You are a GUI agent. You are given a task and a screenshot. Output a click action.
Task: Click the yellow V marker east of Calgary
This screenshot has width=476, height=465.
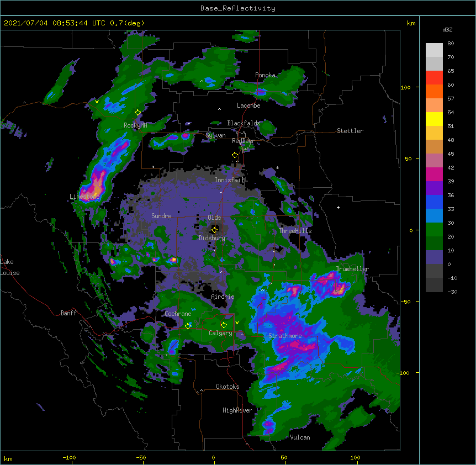tap(237, 323)
